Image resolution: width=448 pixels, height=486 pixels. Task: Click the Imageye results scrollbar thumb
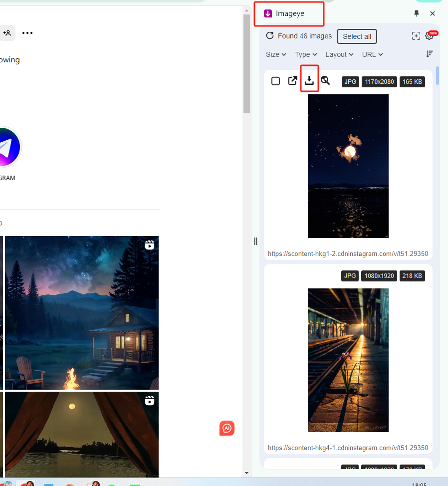[x=438, y=76]
